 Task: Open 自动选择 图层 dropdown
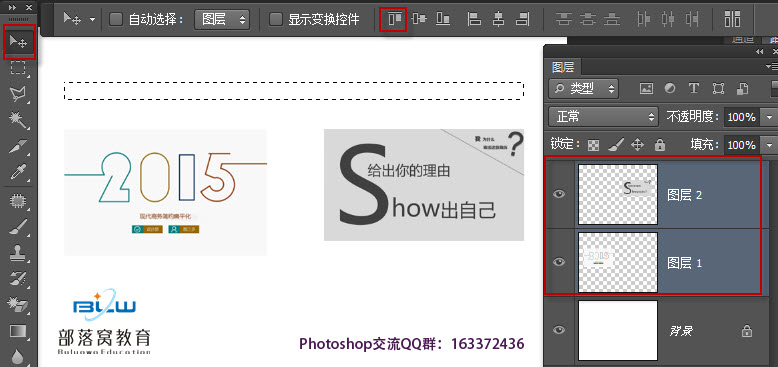(x=222, y=19)
